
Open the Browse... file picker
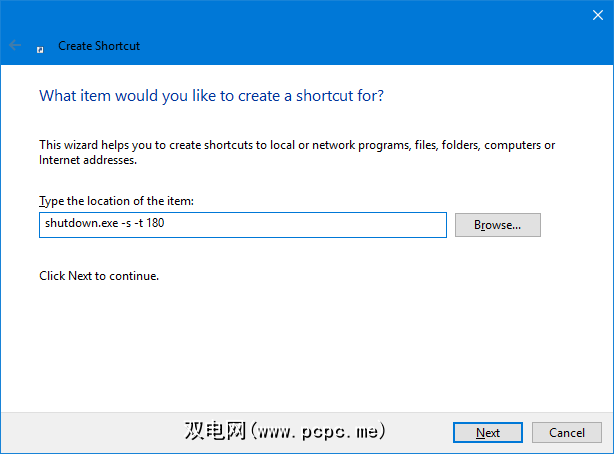(497, 225)
